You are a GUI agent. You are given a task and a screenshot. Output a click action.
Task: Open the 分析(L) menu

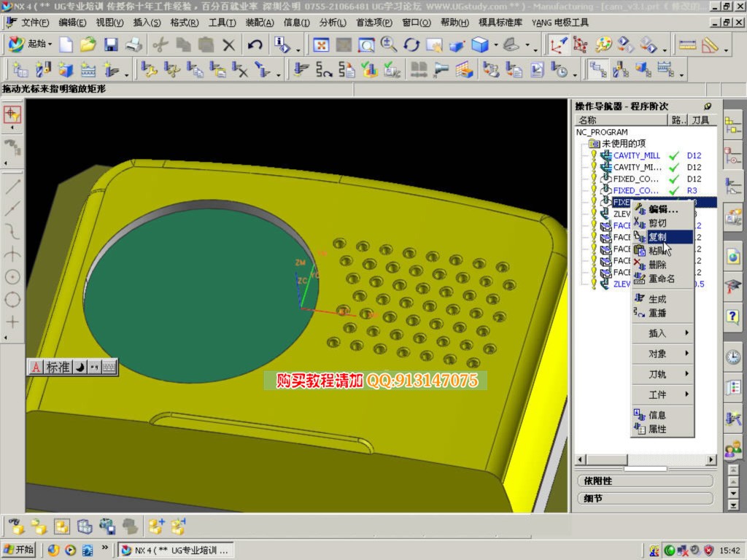click(x=332, y=23)
